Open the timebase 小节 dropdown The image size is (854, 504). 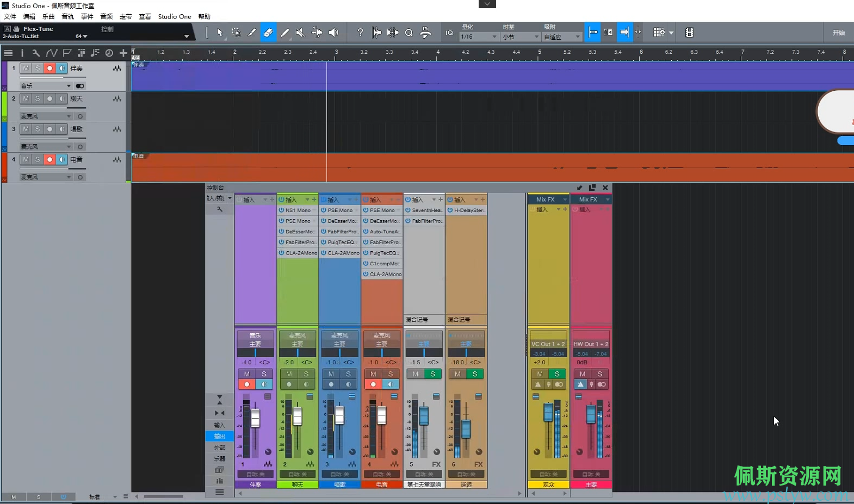520,37
